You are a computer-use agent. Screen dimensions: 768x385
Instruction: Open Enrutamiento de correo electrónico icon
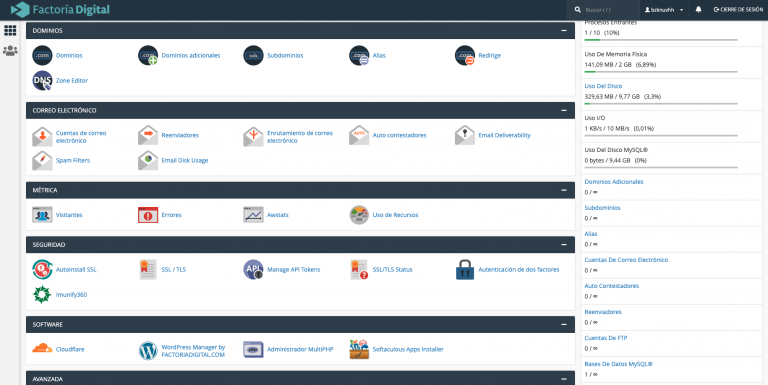253,136
